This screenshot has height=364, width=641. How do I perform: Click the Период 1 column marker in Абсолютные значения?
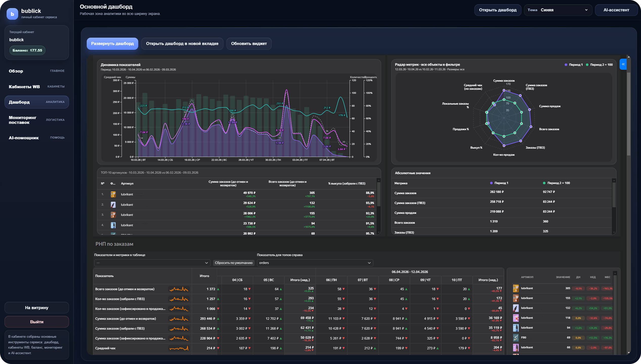[491, 183]
